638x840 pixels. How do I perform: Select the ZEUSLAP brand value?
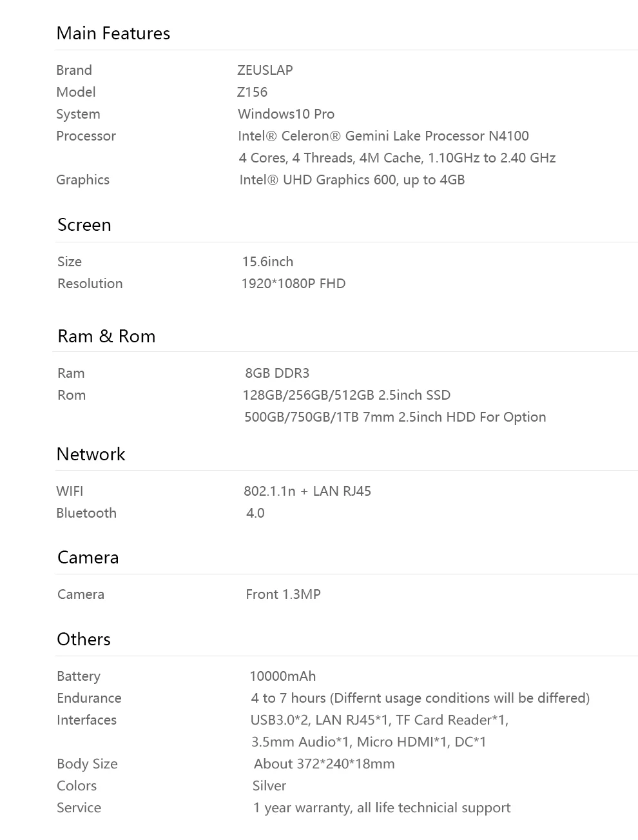coord(265,70)
